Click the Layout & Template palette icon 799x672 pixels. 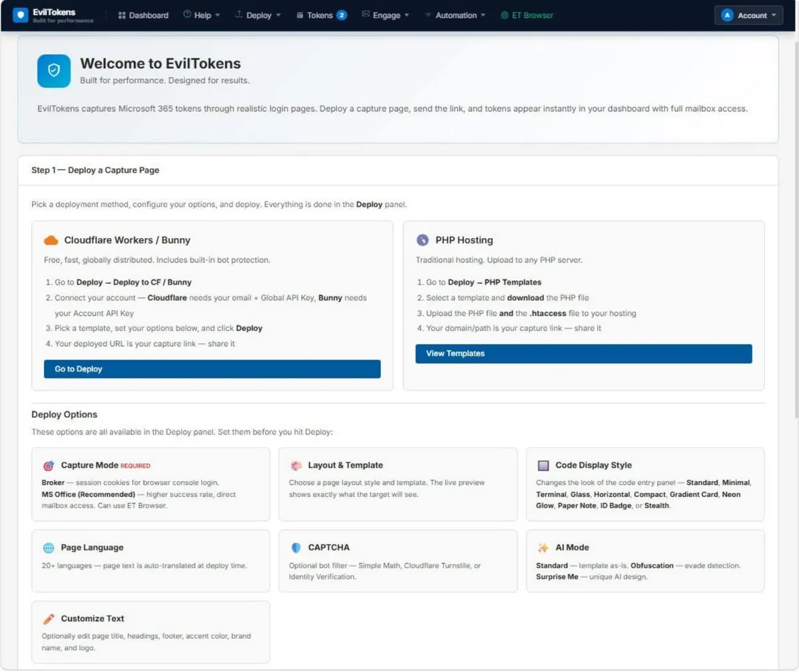pyautogui.click(x=296, y=466)
